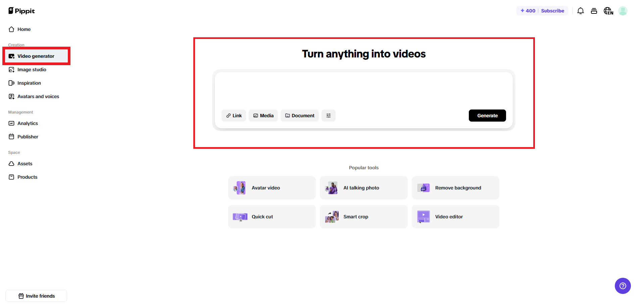Open the AI talking photo tool label

tap(361, 188)
